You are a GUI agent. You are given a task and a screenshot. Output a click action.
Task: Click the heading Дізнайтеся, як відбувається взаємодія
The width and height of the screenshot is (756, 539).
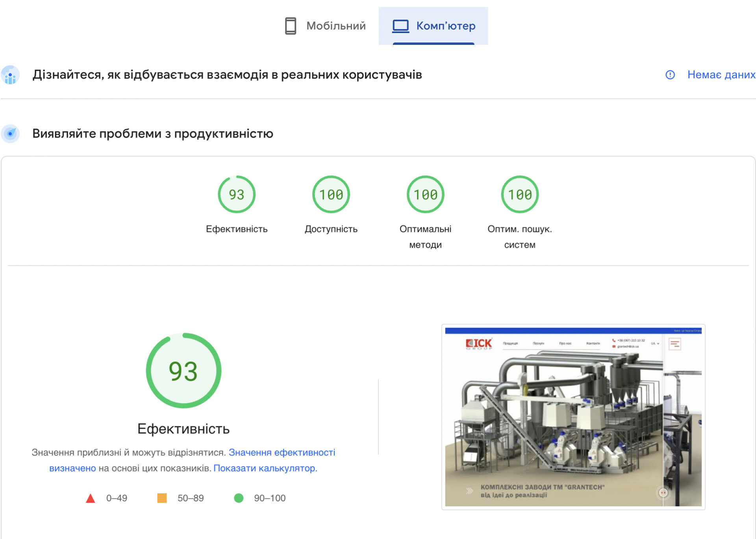[227, 75]
